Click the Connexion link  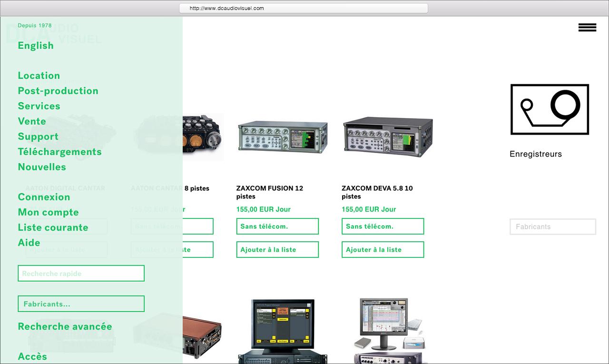(44, 197)
